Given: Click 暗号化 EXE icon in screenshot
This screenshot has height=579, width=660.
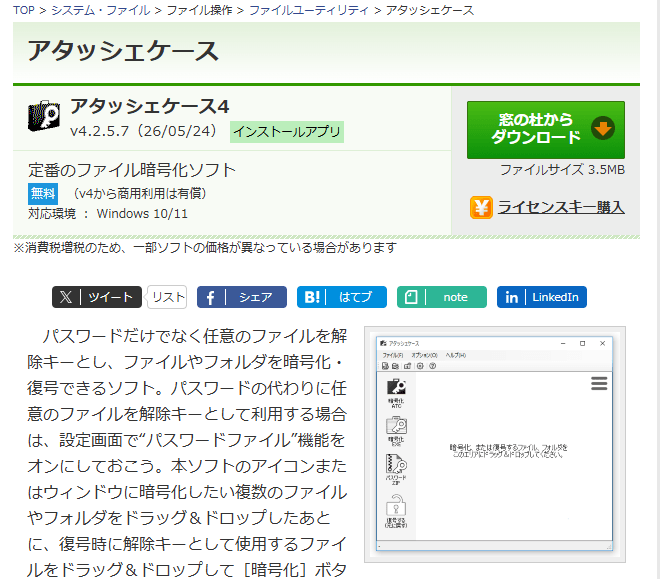Looking at the screenshot, I should click(396, 431).
